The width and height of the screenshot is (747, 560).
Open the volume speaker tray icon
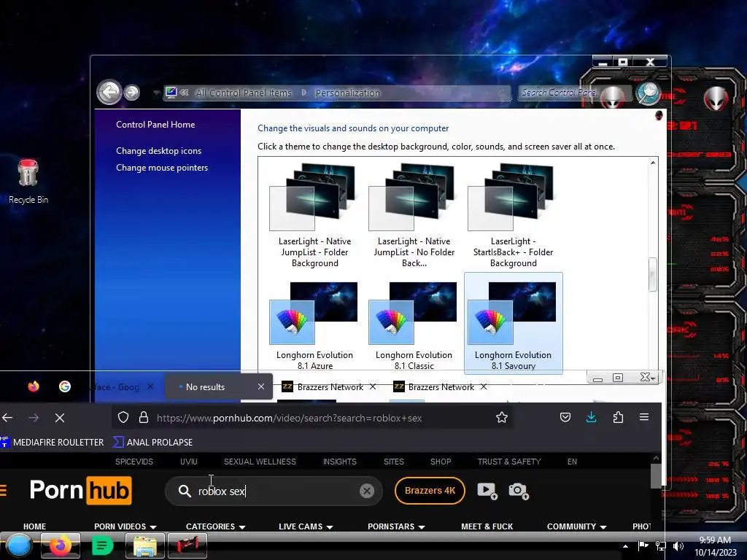click(x=678, y=546)
